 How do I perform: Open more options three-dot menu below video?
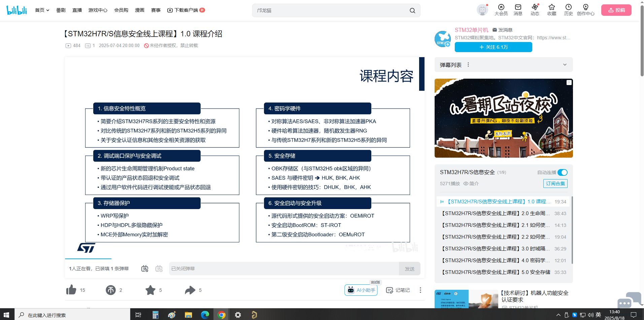point(420,290)
